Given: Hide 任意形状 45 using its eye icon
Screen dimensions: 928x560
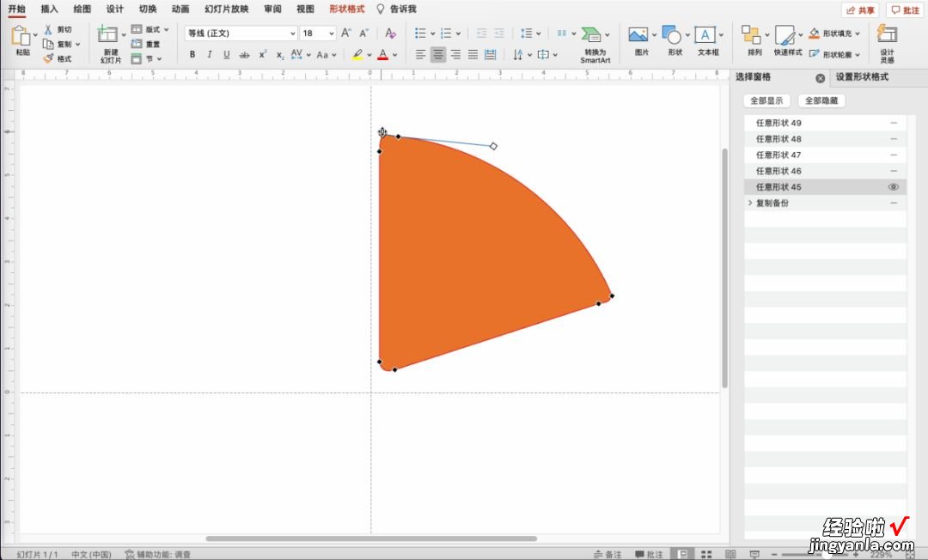Looking at the screenshot, I should [x=893, y=187].
